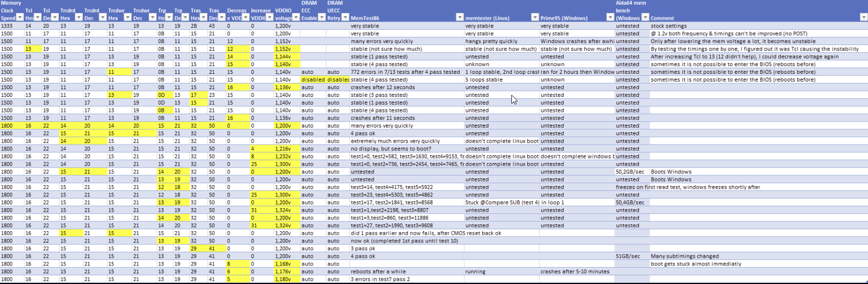This screenshot has width=868, height=284.
Task: Open the DRAM ECC Enable filter arrow
Action: pyautogui.click(x=322, y=17)
